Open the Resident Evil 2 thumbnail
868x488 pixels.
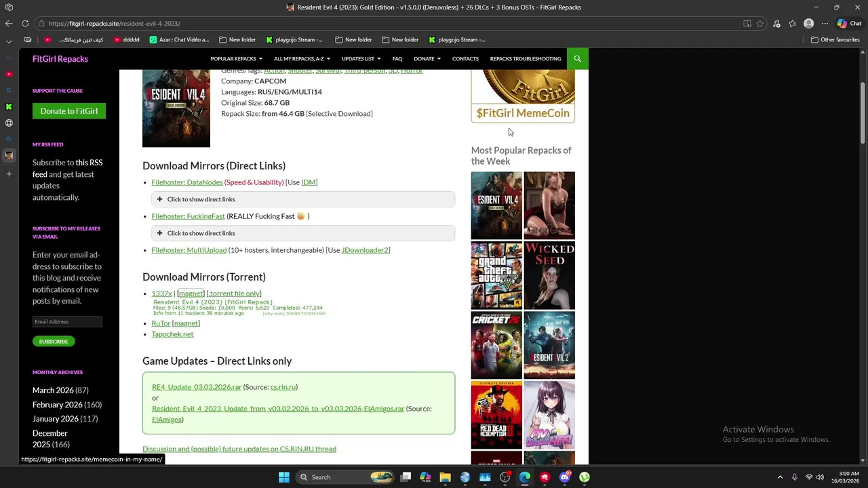pos(549,345)
